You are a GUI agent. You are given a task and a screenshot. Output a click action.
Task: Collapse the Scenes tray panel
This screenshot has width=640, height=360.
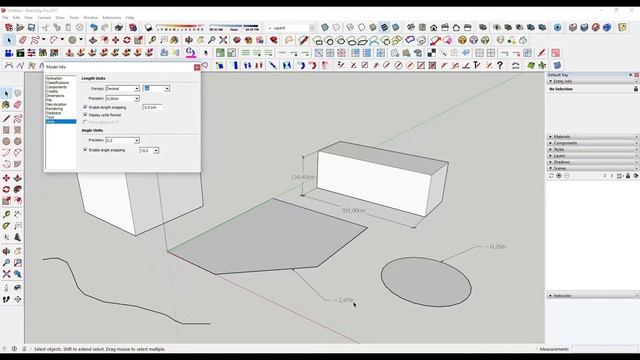(593, 168)
